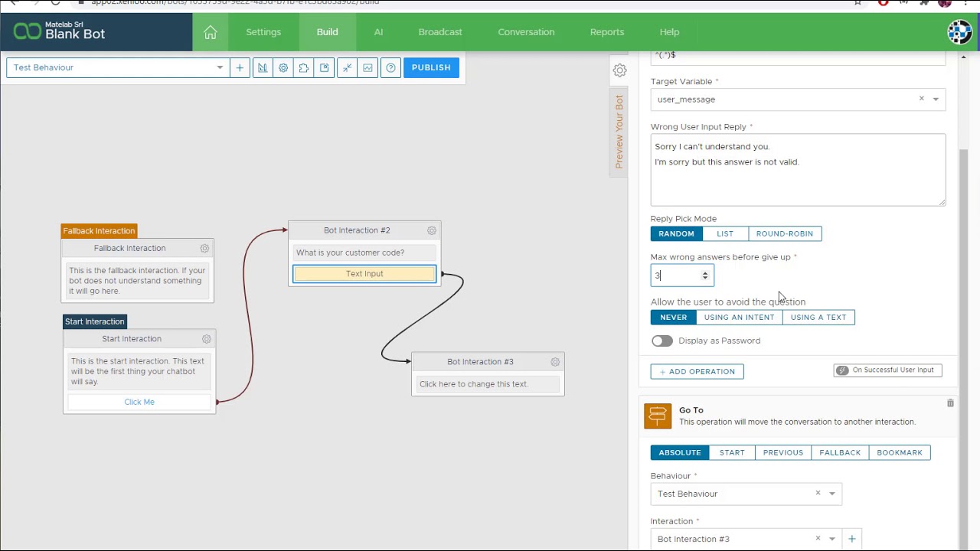The width and height of the screenshot is (980, 551).
Task: Click the Text Input block in Bot Interaction #2
Action: point(364,273)
